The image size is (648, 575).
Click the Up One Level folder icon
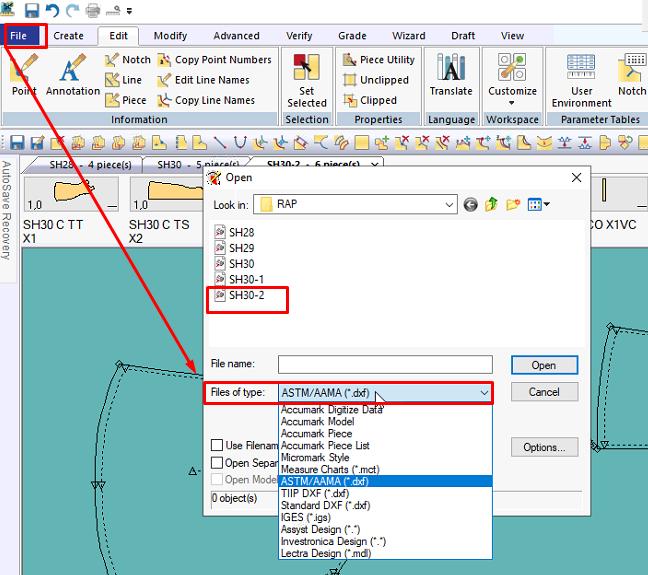pyautogui.click(x=491, y=204)
